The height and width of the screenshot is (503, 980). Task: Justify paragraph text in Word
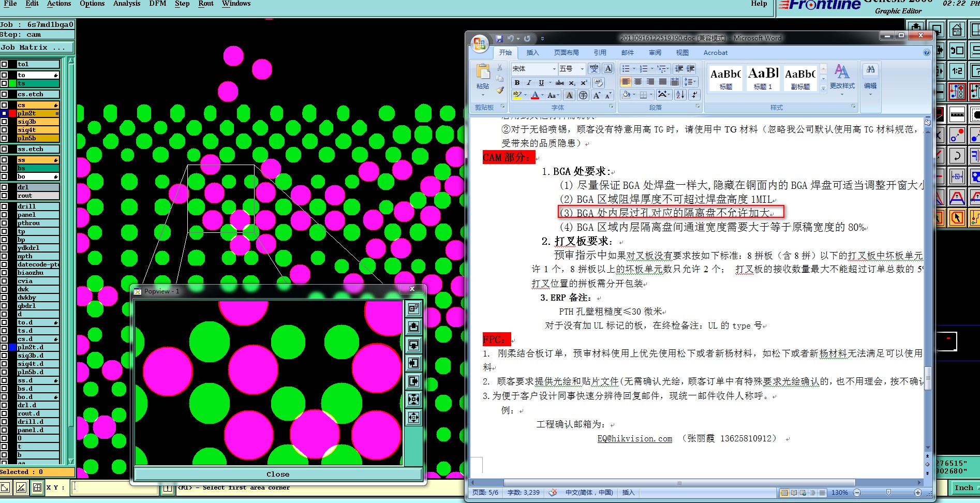tap(663, 82)
